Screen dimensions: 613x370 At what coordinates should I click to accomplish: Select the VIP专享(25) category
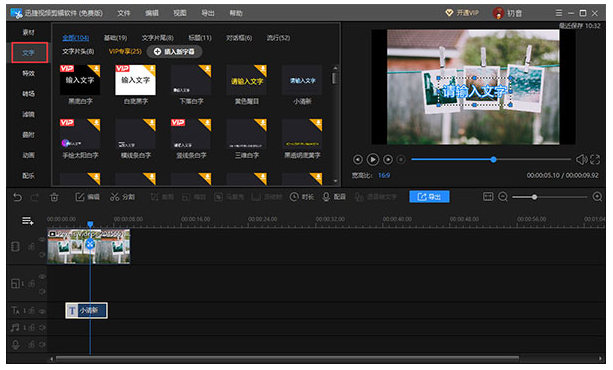[x=125, y=51]
